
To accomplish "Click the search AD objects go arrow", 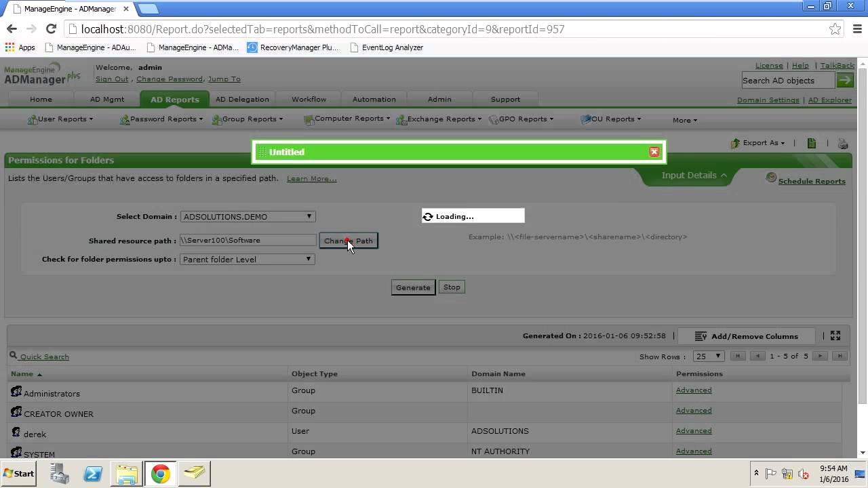I will click(x=845, y=80).
